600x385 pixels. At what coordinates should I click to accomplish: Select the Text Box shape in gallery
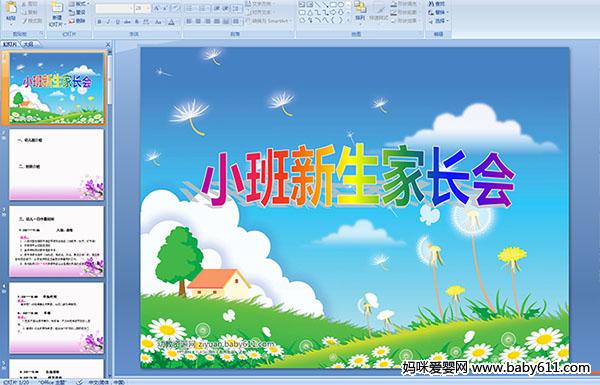[302, 4]
